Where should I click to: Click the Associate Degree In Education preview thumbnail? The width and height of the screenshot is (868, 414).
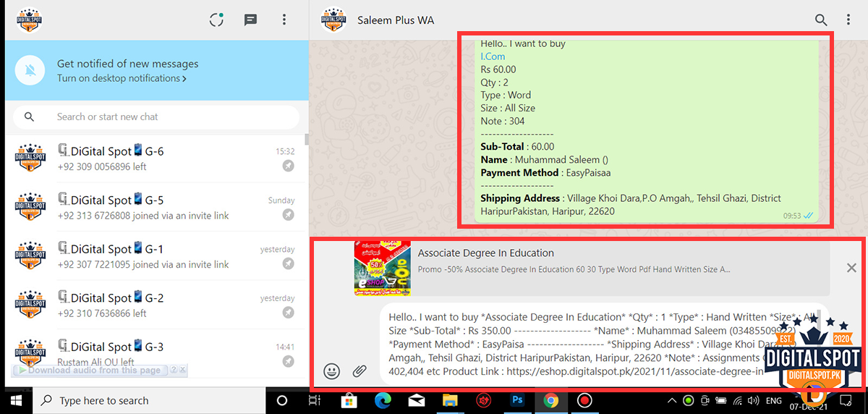(x=383, y=269)
